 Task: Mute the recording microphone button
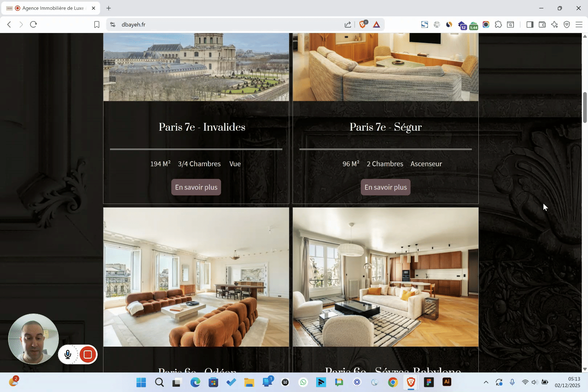coord(68,355)
